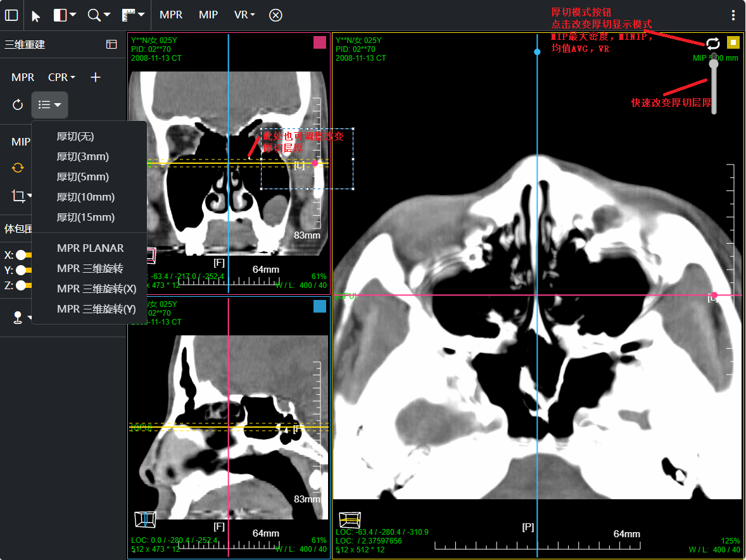746x560 pixels.
Task: Switch to MIP in top toolbar
Action: pos(208,15)
